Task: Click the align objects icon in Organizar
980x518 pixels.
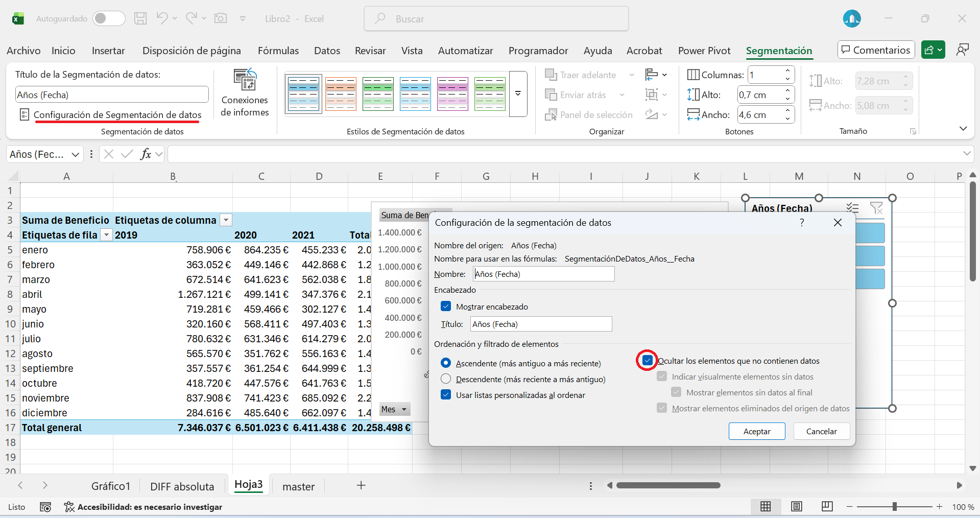Action: pyautogui.click(x=652, y=75)
